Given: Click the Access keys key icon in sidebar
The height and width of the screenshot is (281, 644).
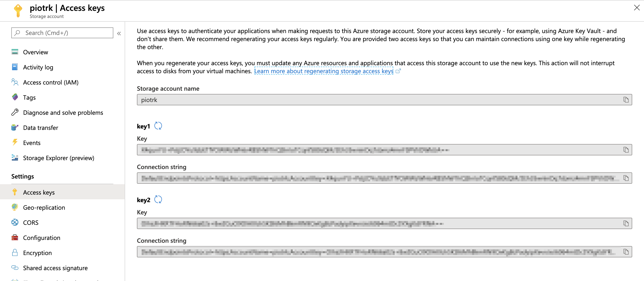Looking at the screenshot, I should click(x=15, y=192).
